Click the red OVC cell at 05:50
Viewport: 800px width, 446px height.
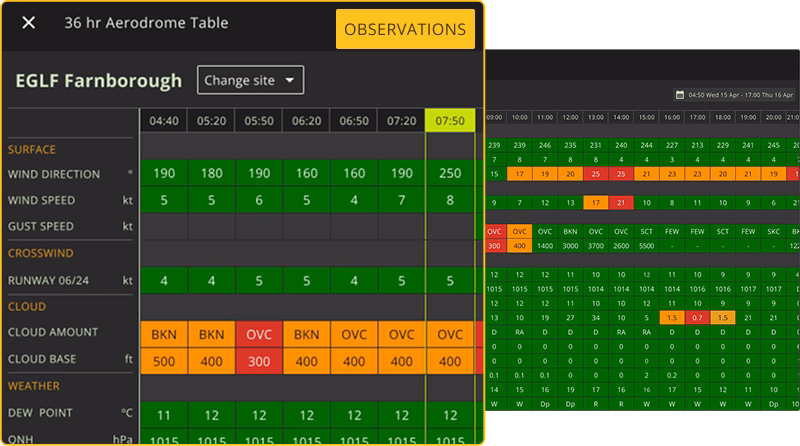click(x=259, y=334)
